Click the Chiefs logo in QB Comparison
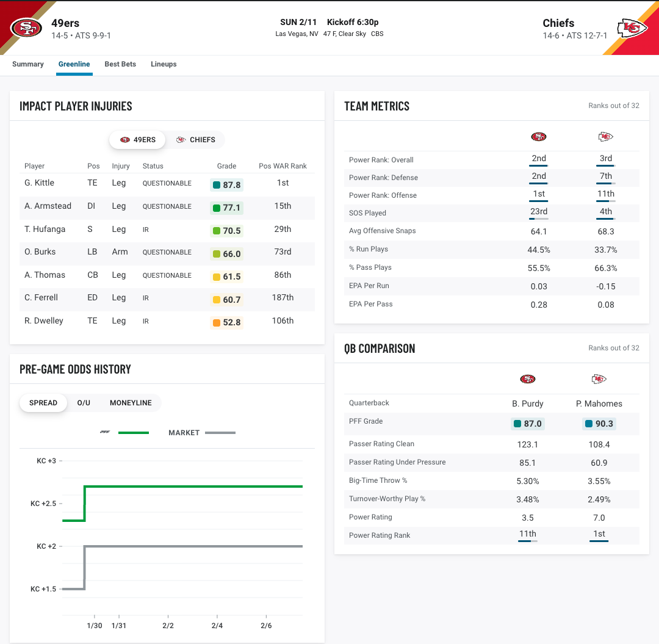659x644 pixels. [599, 379]
